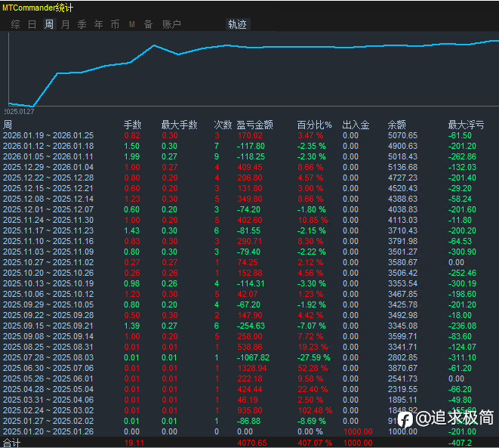Screen dimensions: 499x448
Task: Click the 合计 totals row label
Action: tap(12, 443)
